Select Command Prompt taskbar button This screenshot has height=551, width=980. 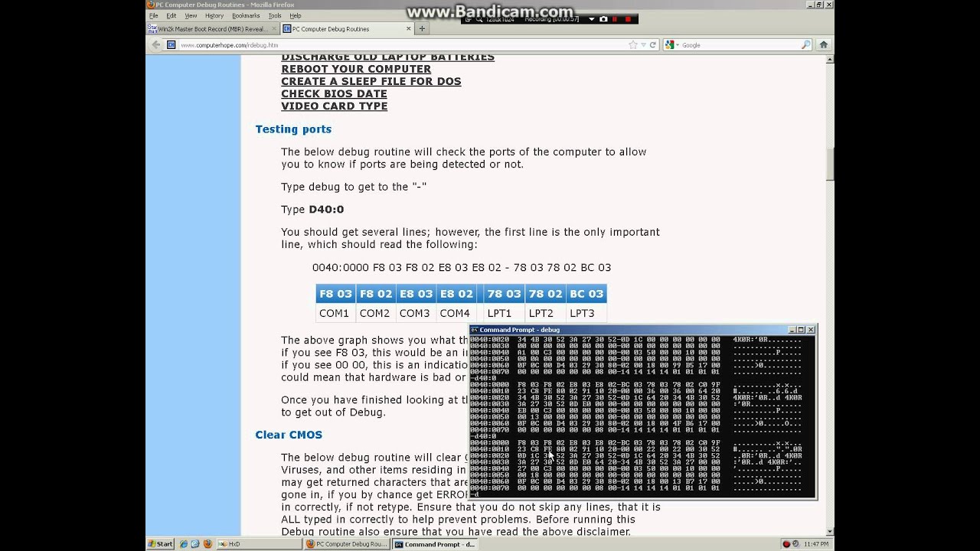click(x=435, y=544)
